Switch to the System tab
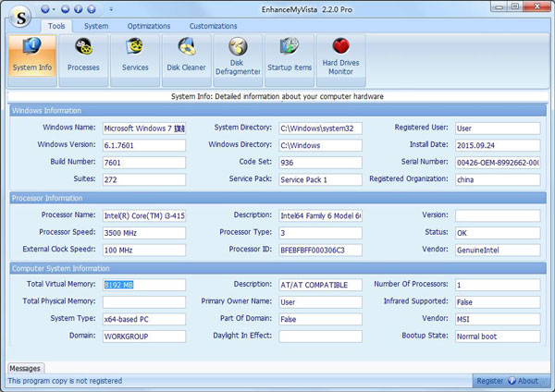 tap(96, 26)
